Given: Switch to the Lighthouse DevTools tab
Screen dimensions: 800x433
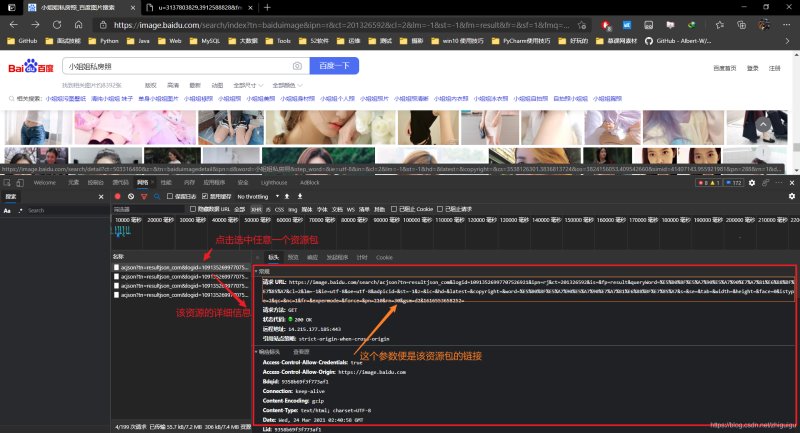Looking at the screenshot, I should (274, 183).
